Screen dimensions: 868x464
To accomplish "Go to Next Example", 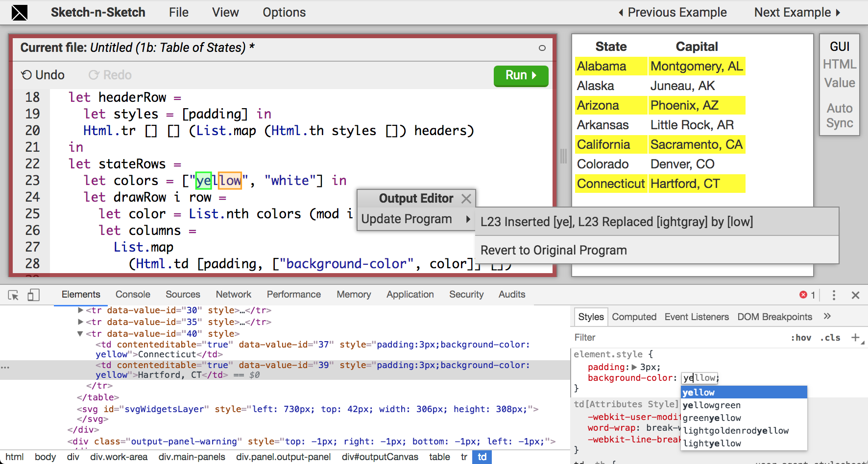I will [797, 12].
